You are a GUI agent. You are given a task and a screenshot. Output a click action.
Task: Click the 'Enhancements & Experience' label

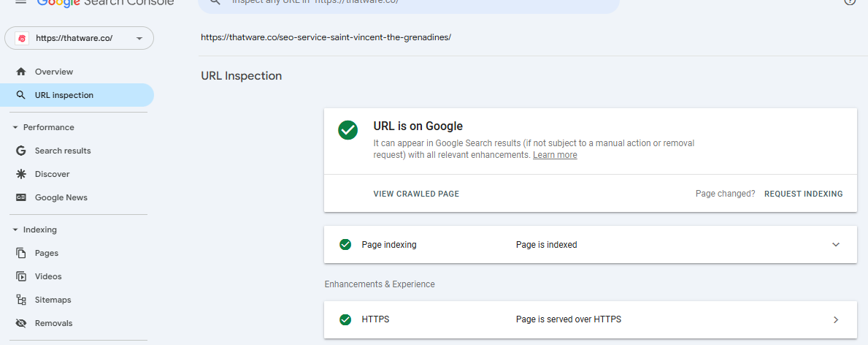point(380,284)
